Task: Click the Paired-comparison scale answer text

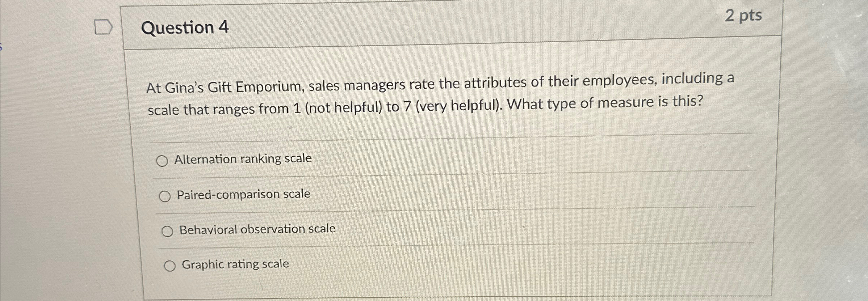Action: tap(243, 194)
